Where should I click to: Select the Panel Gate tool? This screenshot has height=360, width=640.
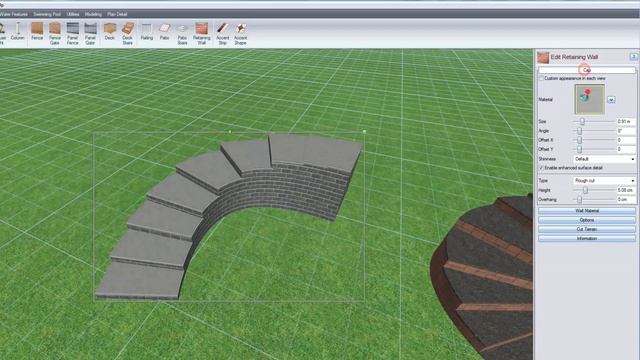tap(90, 33)
